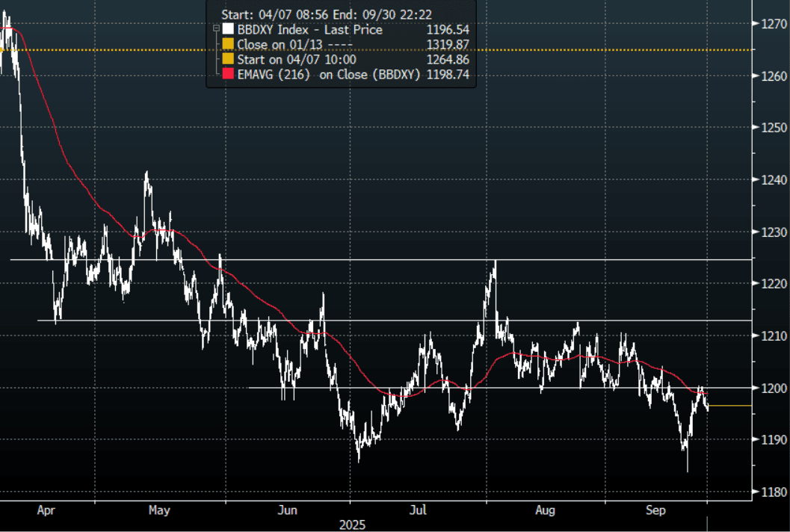The width and height of the screenshot is (790, 532).
Task: Click the white BBDXY Index color swatch
Action: pyautogui.click(x=227, y=30)
